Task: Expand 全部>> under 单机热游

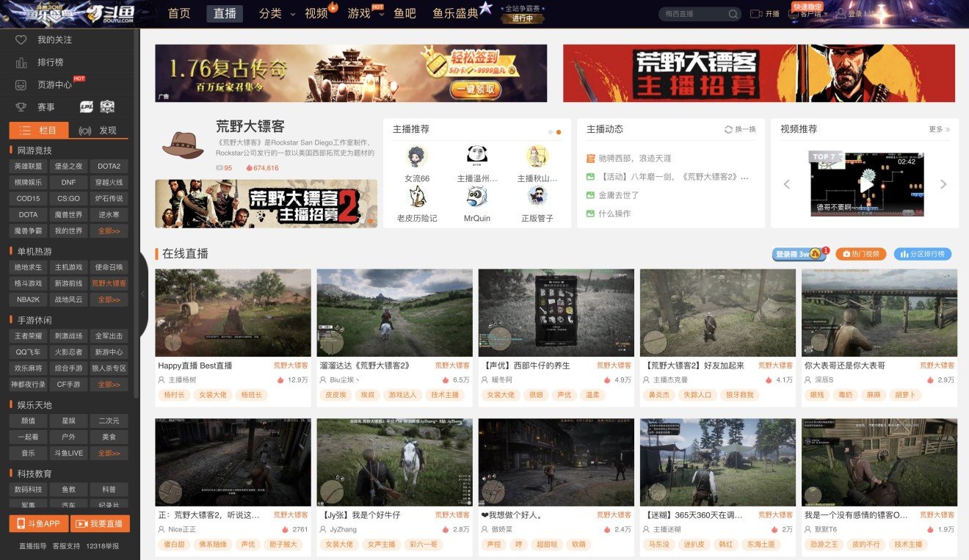Action: 109,299
